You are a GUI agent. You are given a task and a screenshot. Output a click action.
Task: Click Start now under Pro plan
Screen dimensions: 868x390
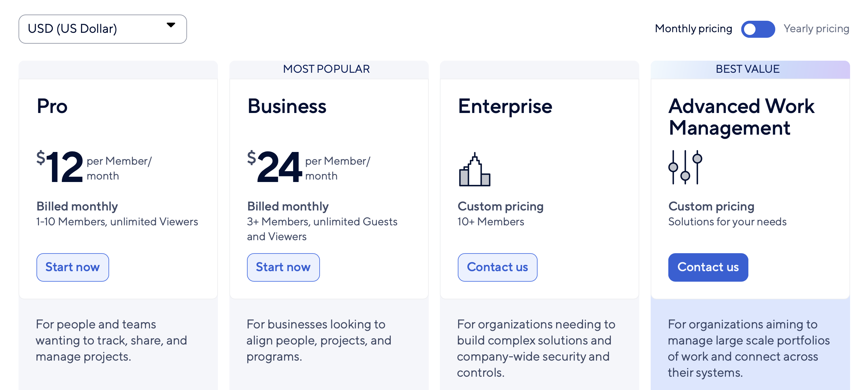pyautogui.click(x=72, y=267)
